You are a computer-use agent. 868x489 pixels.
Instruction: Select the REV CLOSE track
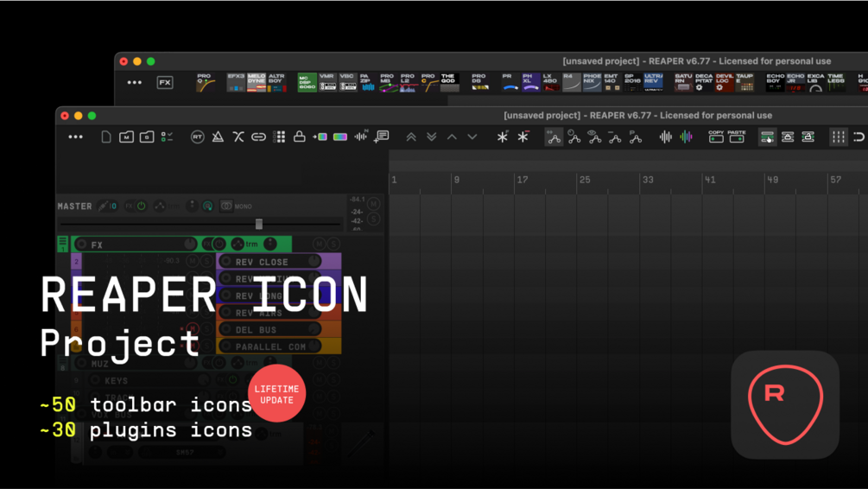tap(278, 262)
